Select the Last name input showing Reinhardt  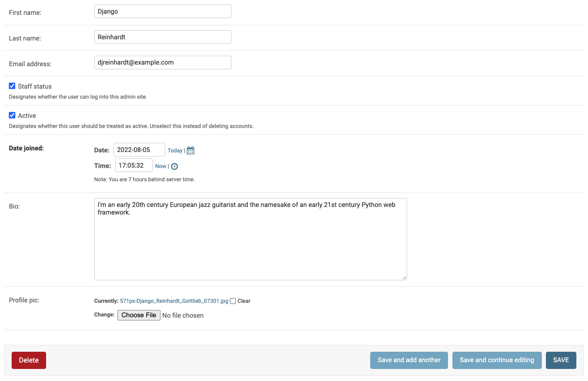(162, 37)
